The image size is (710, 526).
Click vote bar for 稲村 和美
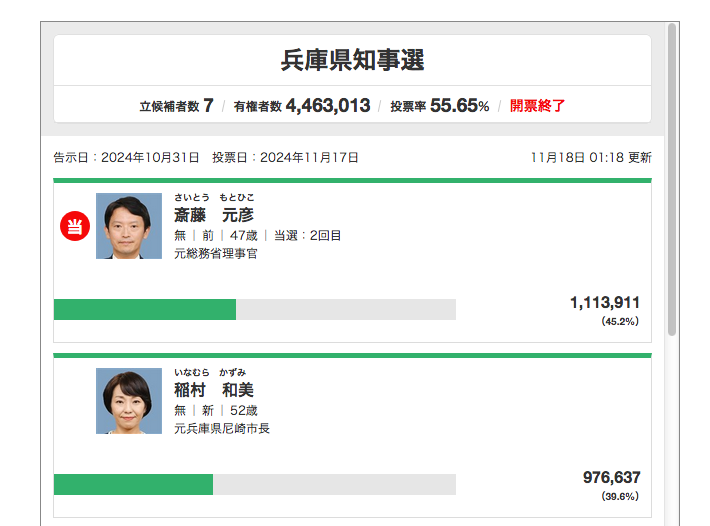pos(254,484)
